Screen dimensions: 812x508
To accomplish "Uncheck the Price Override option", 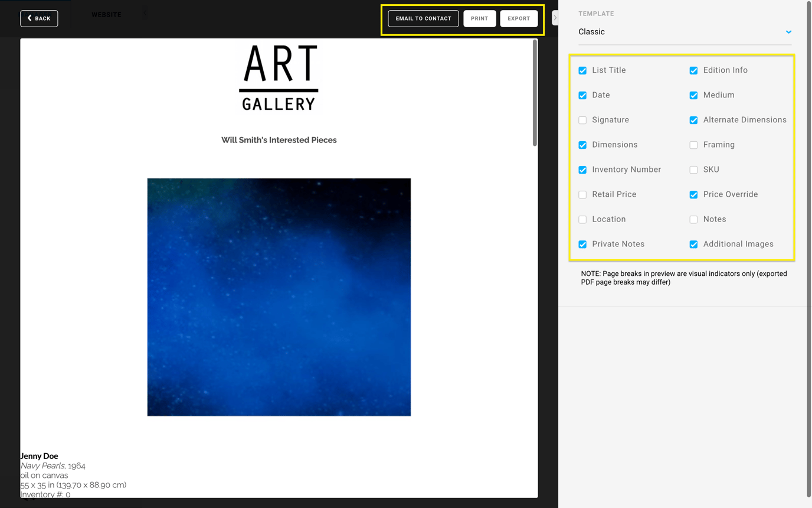I will tap(693, 194).
